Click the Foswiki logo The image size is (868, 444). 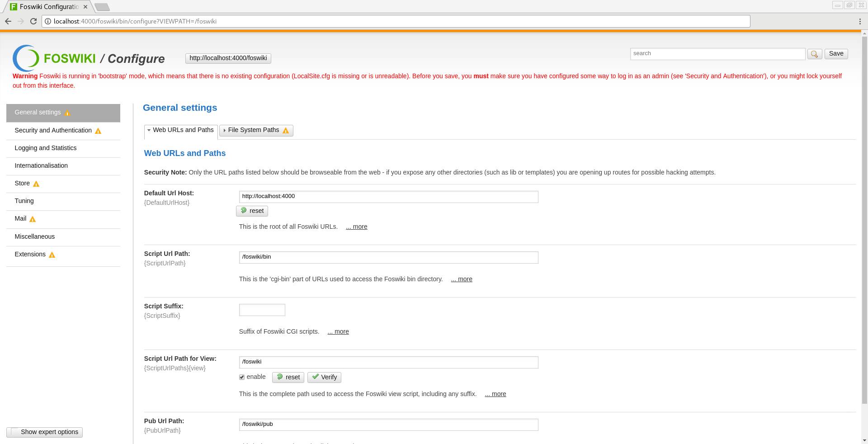pos(54,58)
